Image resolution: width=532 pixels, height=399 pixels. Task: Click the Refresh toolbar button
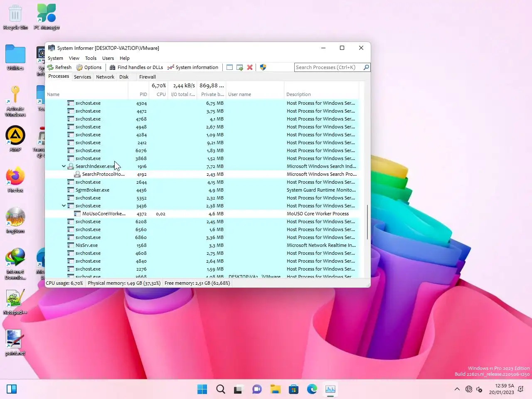point(59,67)
